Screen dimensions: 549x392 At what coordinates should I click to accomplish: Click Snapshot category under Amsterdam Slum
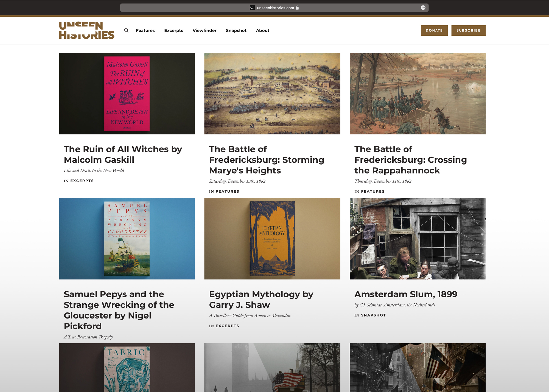point(373,315)
